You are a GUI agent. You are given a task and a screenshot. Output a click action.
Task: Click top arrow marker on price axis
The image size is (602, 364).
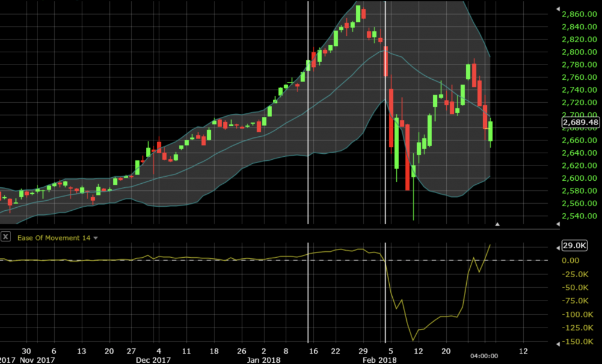557,9
